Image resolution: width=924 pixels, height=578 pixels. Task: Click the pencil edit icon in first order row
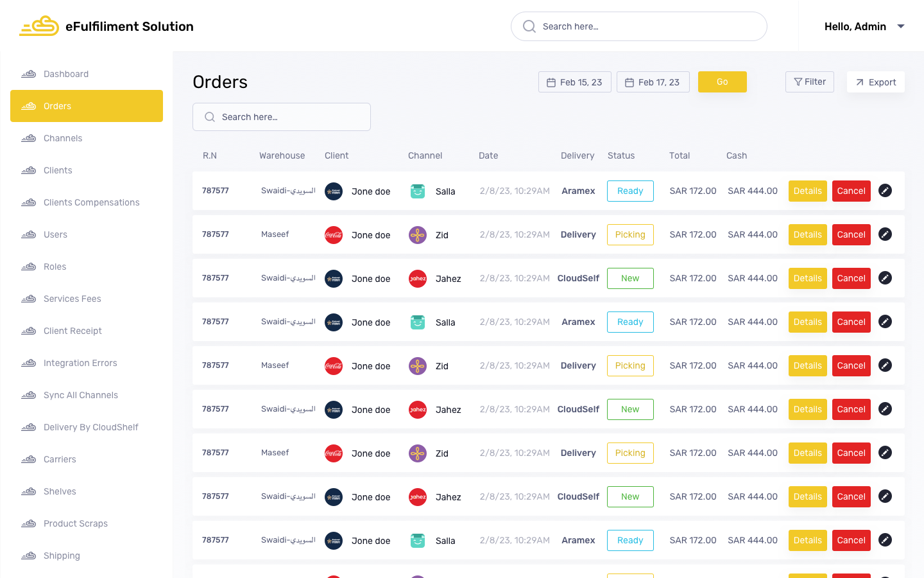click(885, 191)
